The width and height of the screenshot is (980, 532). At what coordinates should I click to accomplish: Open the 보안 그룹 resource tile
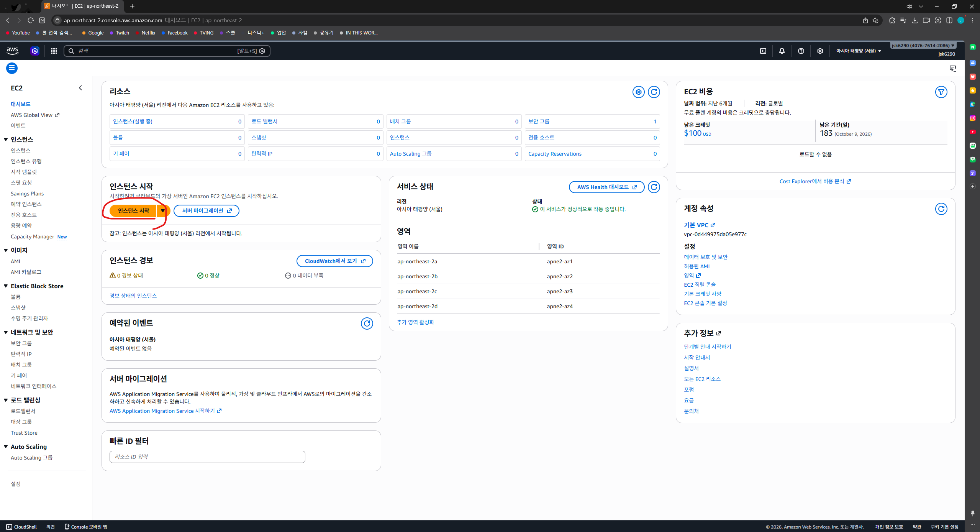tap(592, 122)
